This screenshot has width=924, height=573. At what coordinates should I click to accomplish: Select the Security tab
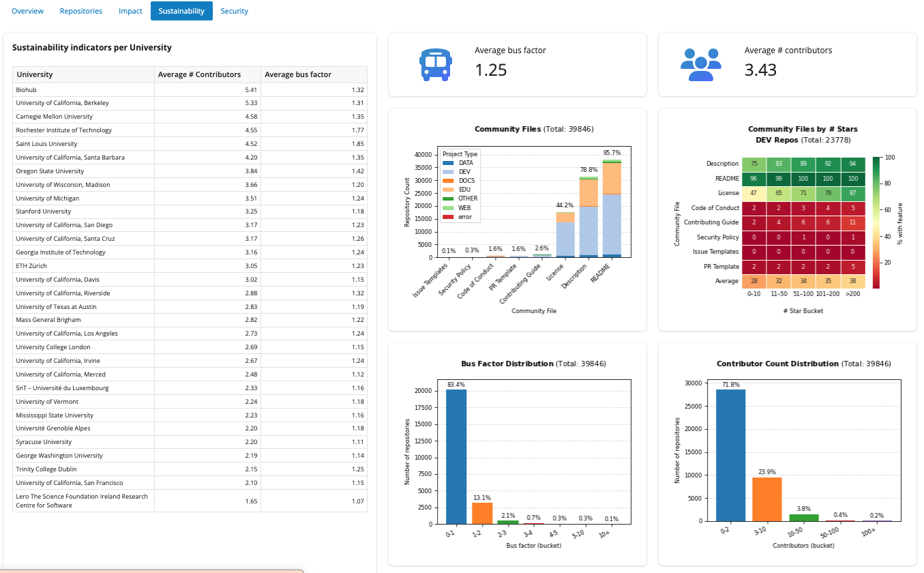tap(234, 11)
